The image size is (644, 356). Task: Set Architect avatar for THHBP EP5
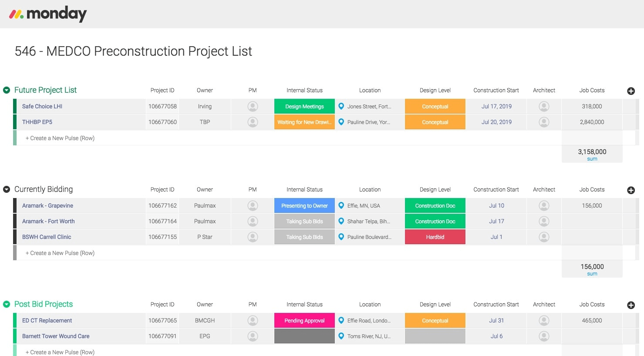click(544, 122)
